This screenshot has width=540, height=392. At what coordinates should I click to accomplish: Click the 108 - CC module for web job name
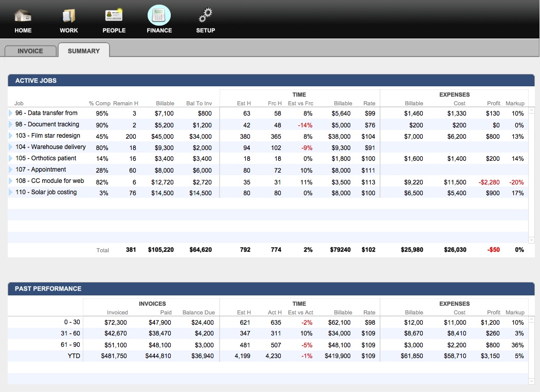point(49,181)
